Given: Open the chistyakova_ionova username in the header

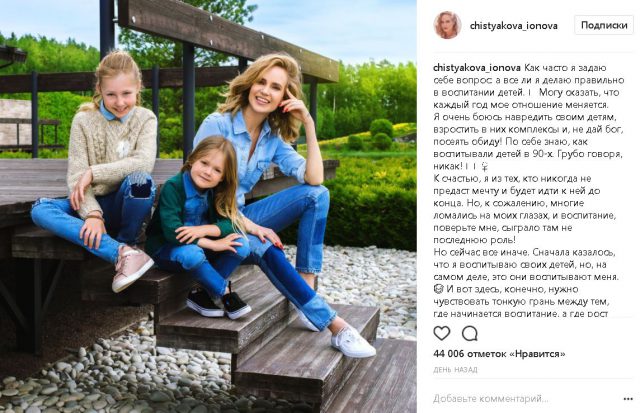Looking at the screenshot, I should point(513,26).
